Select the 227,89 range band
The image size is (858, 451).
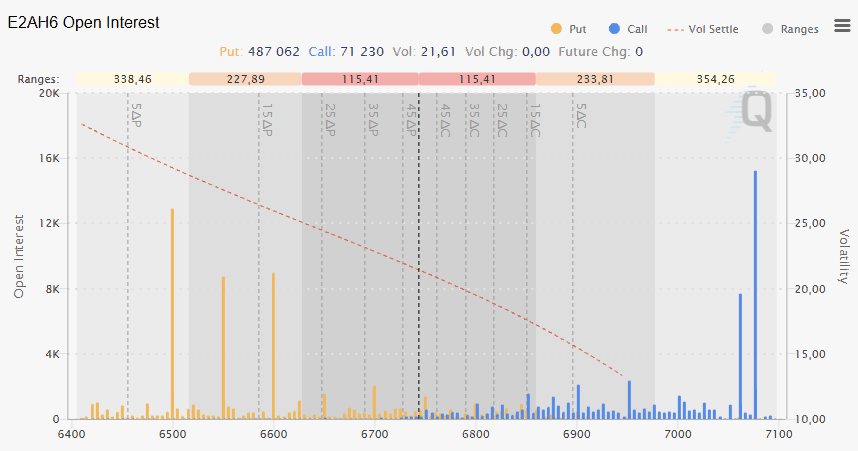click(245, 78)
